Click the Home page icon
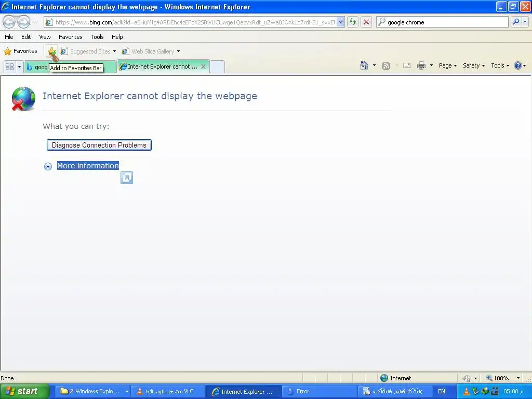Viewport: 532px width, 399px height. (364, 65)
